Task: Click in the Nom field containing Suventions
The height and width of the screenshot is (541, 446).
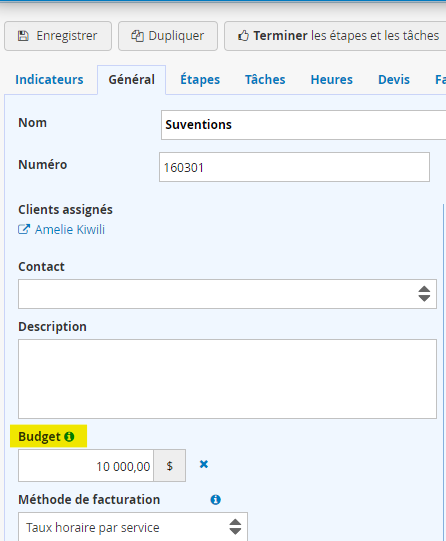Action: (304, 125)
